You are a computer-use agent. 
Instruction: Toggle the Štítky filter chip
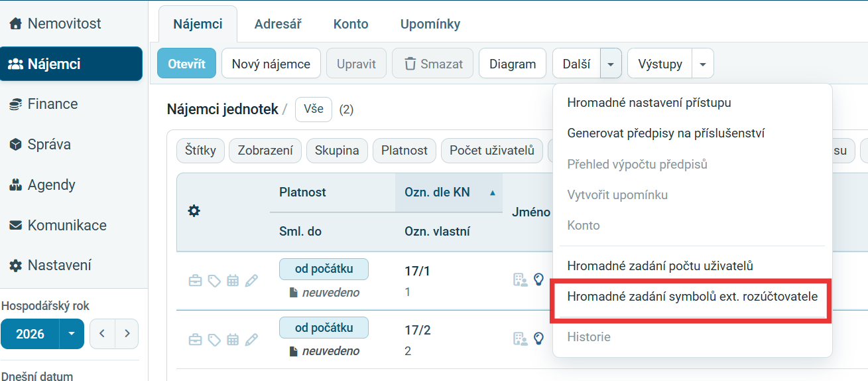(x=201, y=151)
